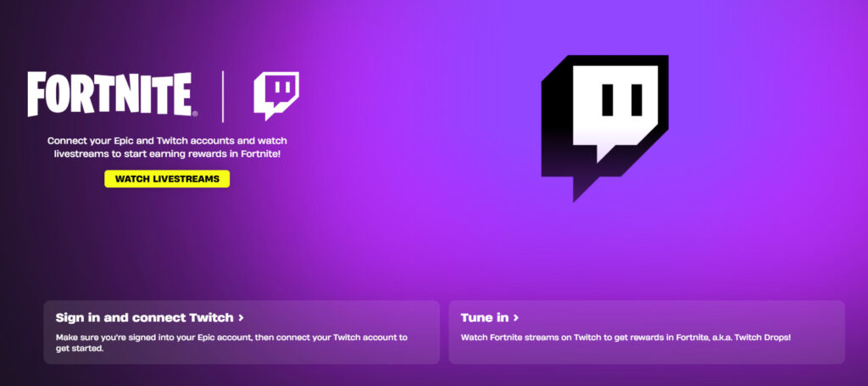Open the Sign in and connect Twitch link

point(144,318)
